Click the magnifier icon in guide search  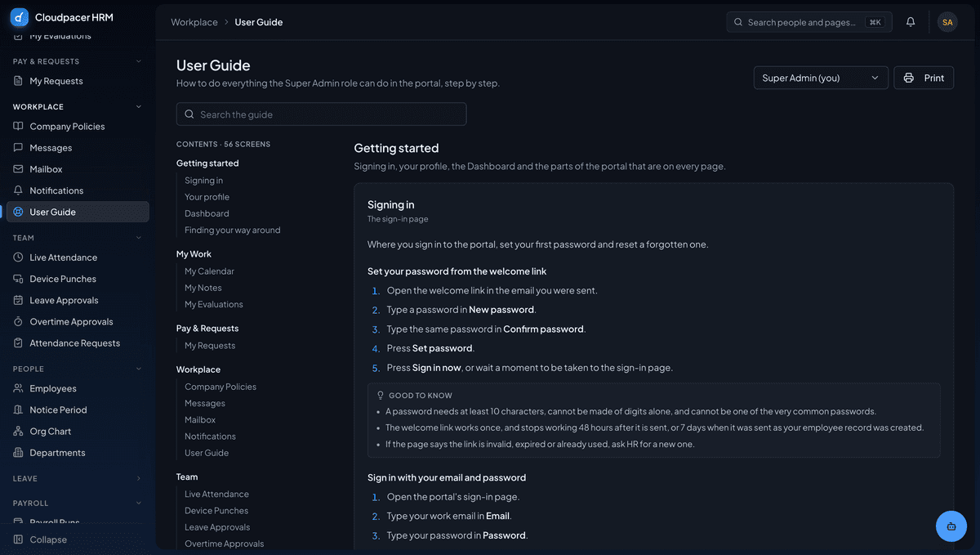pyautogui.click(x=189, y=114)
